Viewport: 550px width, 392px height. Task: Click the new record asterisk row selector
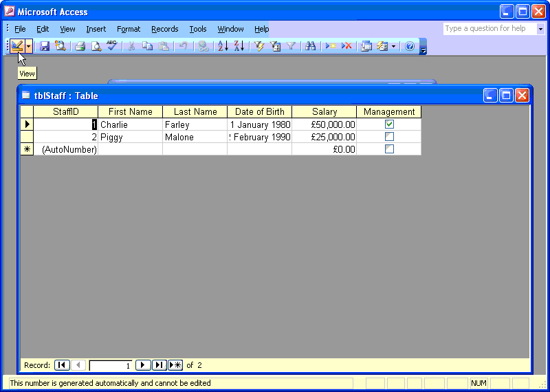[27, 149]
